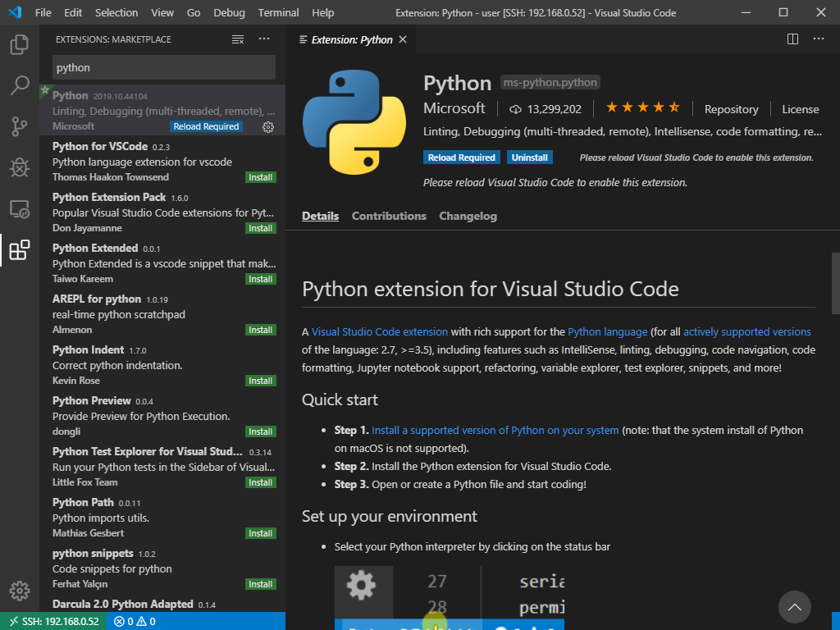The image size is (840, 630).
Task: Open the Manage gear in activity bar
Action: 20,591
